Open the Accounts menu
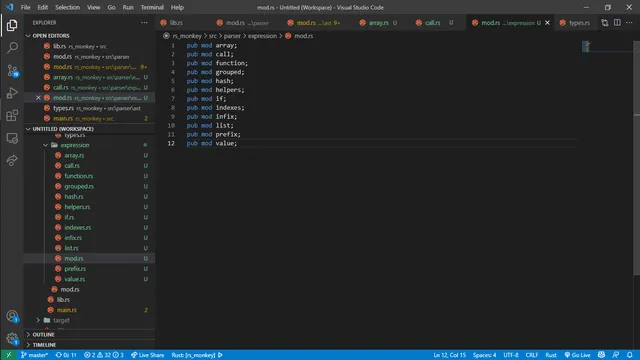The width and height of the screenshot is (640, 360). 12,316
